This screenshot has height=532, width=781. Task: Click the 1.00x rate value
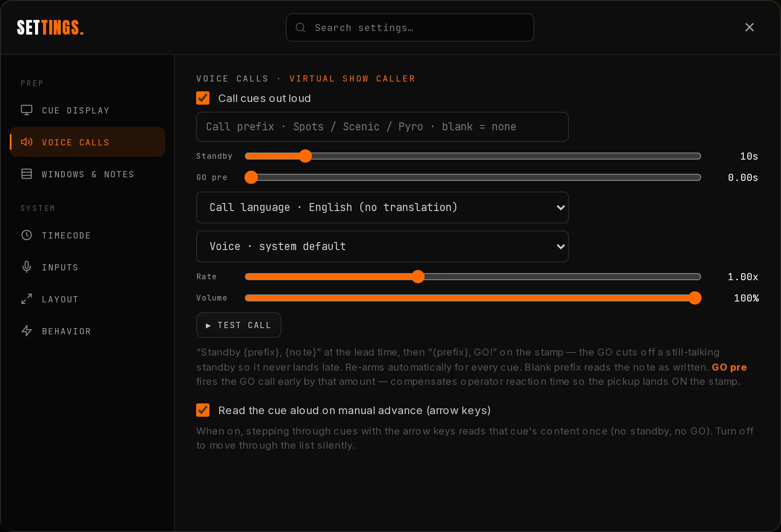click(743, 277)
